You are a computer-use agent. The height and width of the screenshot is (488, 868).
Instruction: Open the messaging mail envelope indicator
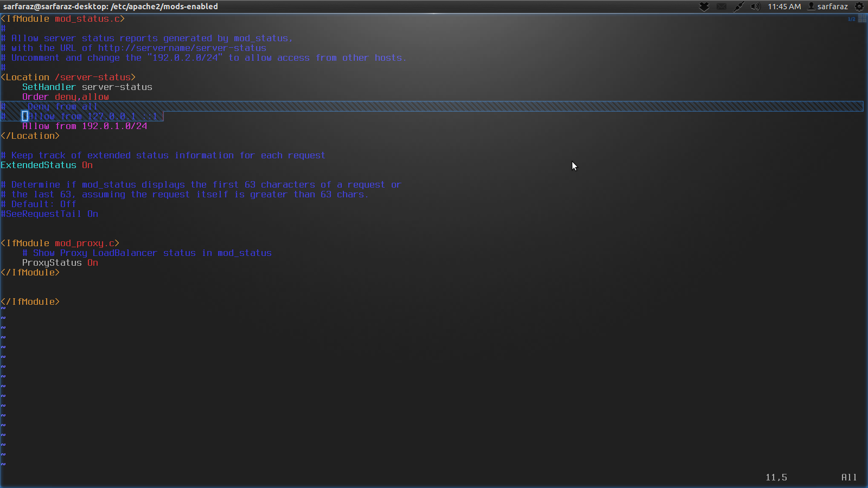(722, 7)
